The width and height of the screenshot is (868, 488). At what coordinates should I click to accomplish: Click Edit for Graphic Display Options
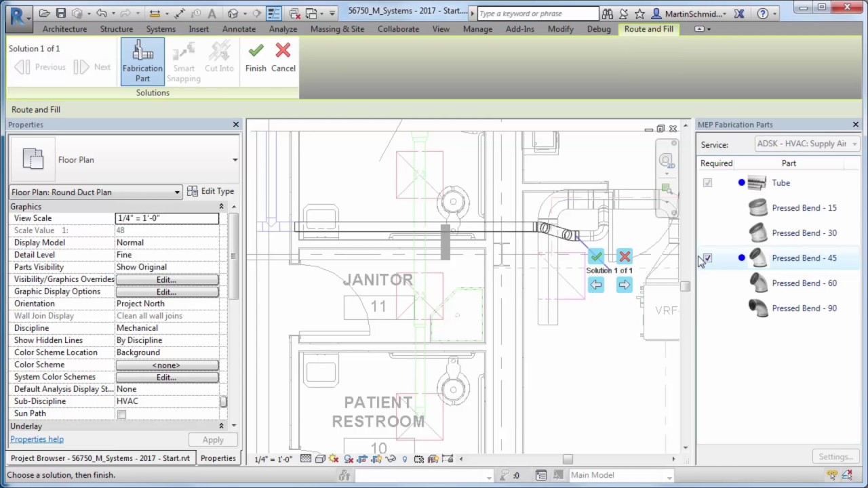point(167,291)
